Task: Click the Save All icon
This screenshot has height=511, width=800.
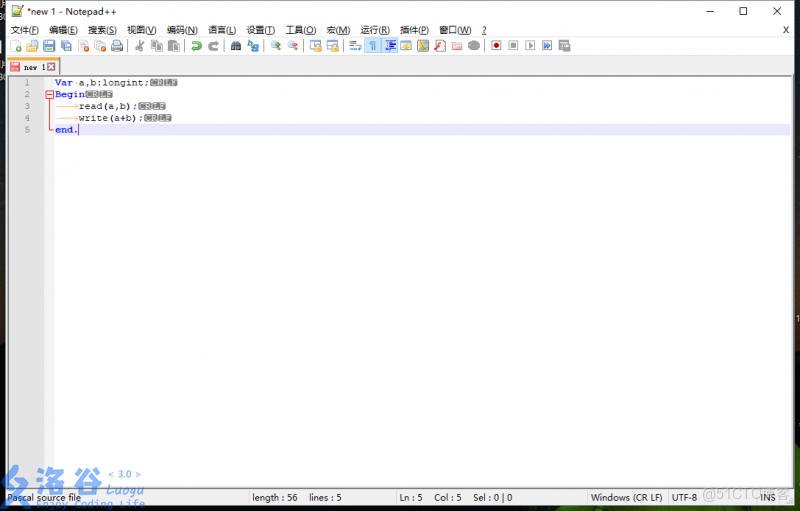Action: pyautogui.click(x=66, y=46)
